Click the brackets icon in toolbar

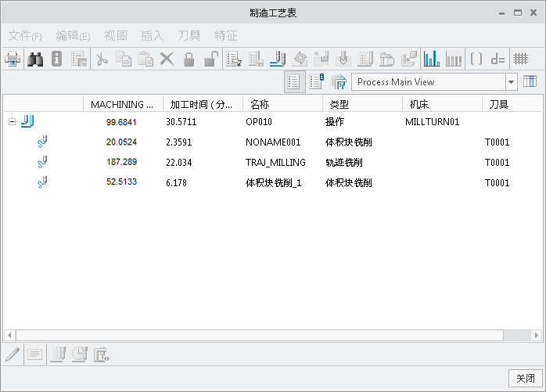pyautogui.click(x=476, y=59)
